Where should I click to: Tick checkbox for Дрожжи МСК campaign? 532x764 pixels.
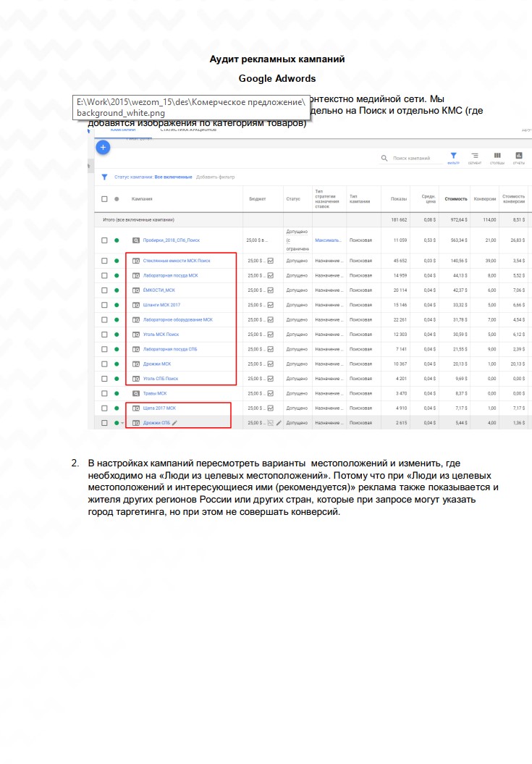click(104, 364)
